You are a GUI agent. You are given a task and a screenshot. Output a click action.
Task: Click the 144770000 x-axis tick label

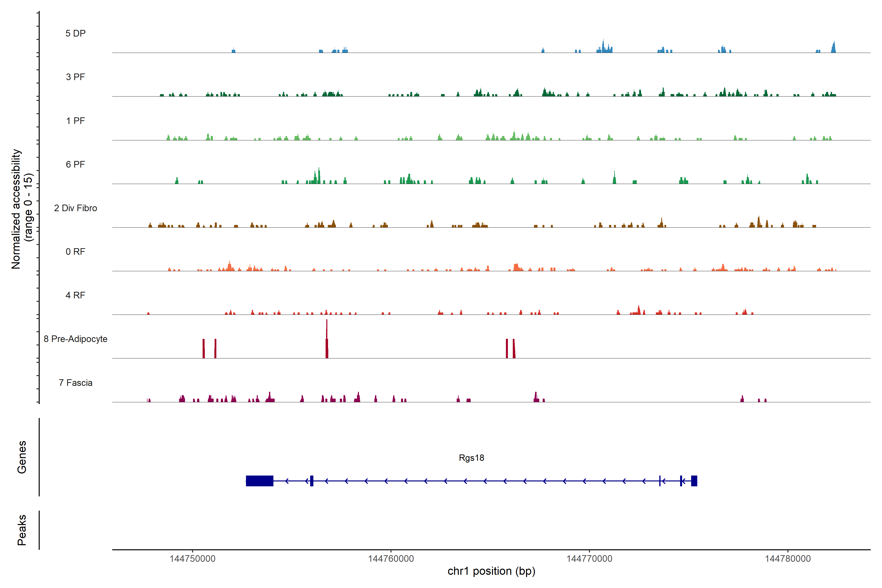pyautogui.click(x=589, y=559)
